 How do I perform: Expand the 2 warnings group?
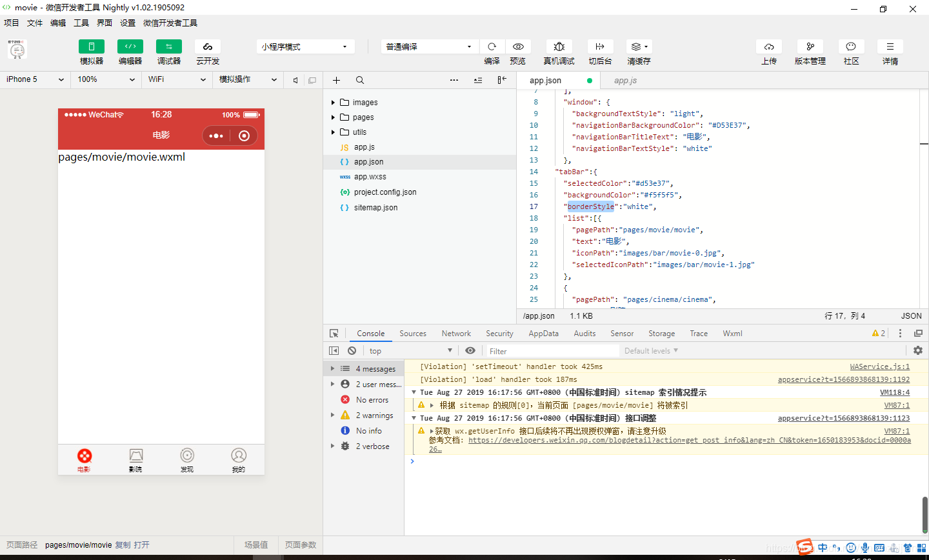click(x=333, y=415)
